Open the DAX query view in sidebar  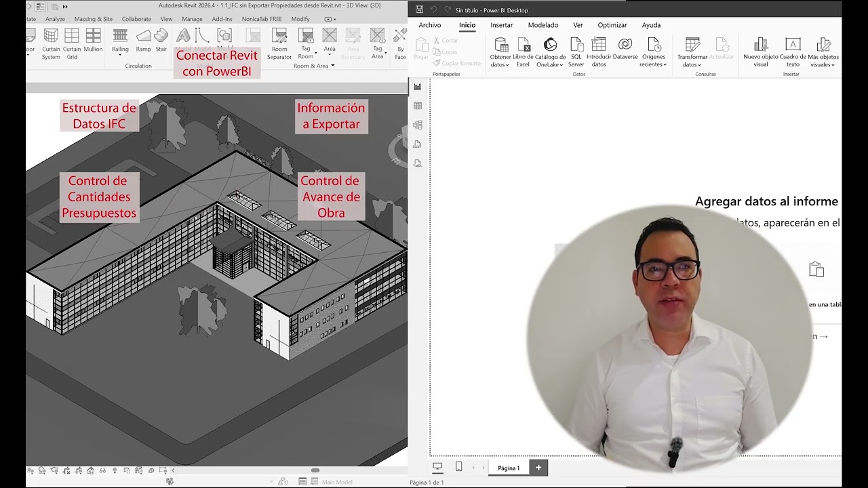point(418,144)
